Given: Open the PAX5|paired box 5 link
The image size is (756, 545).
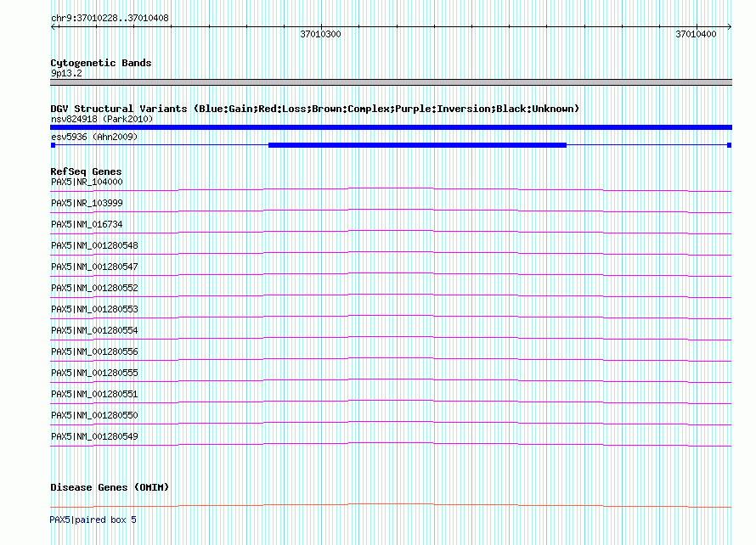Looking at the screenshot, I should coord(93,520).
